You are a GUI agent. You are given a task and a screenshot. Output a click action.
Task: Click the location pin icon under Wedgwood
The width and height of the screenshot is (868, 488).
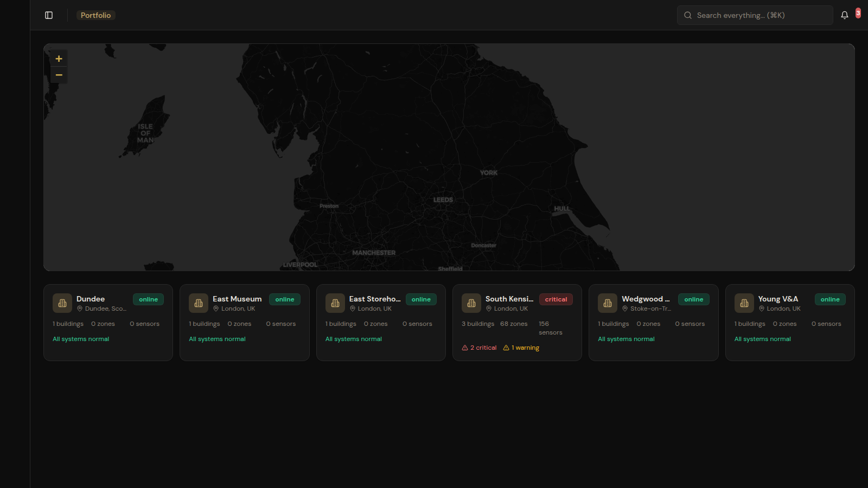click(626, 309)
